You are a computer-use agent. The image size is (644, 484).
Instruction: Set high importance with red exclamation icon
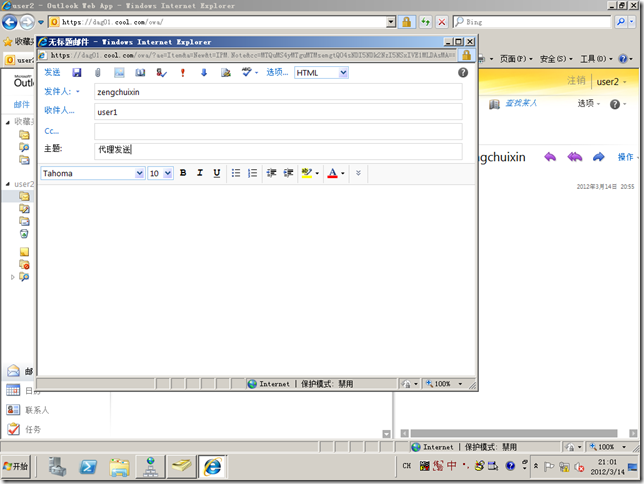point(183,72)
